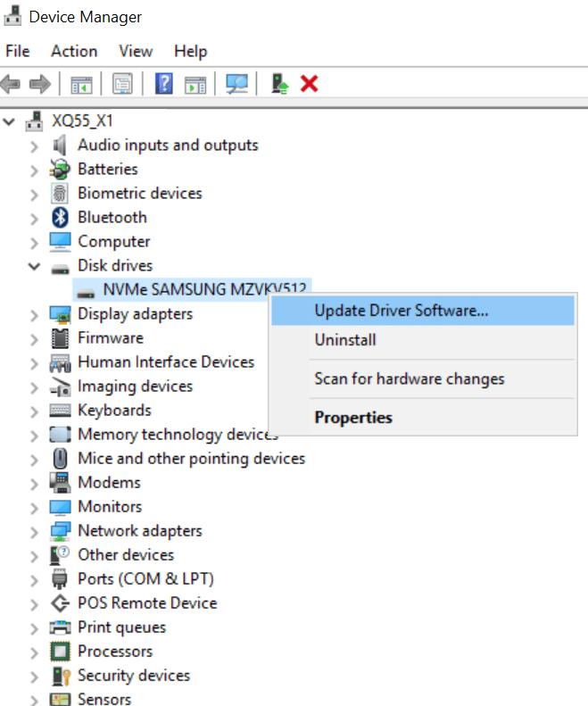
Task: Choose Update Driver Software from context menu
Action: coord(401,311)
